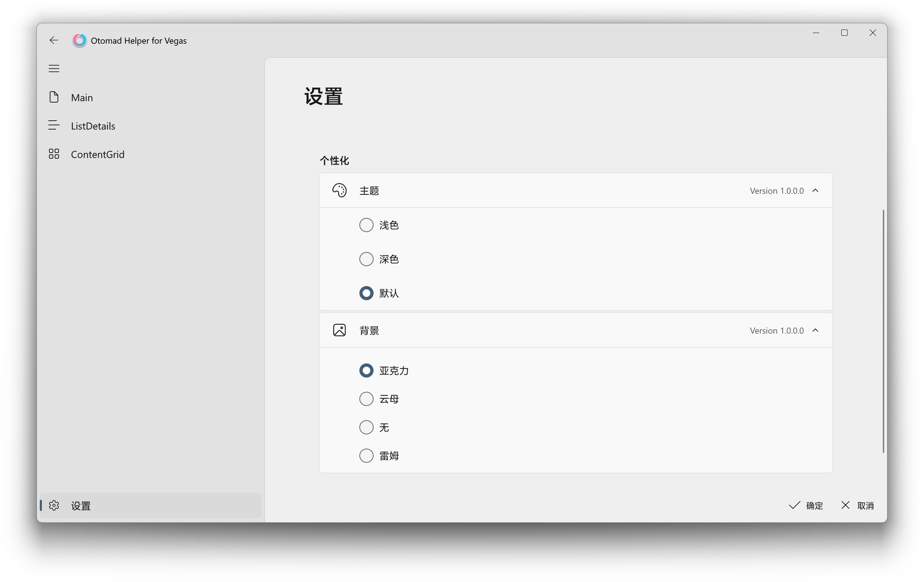The width and height of the screenshot is (924, 582).
Task: Click the ListDetails panel icon
Action: 53,126
